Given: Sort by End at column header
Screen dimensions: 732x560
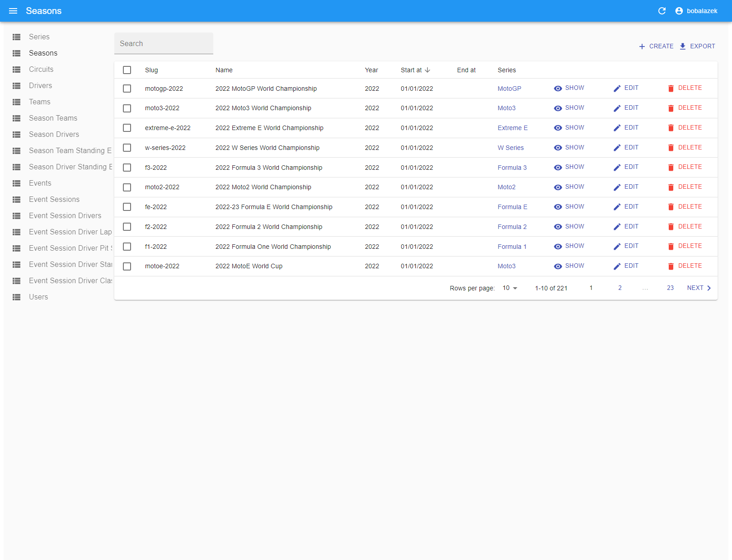Looking at the screenshot, I should pos(466,70).
